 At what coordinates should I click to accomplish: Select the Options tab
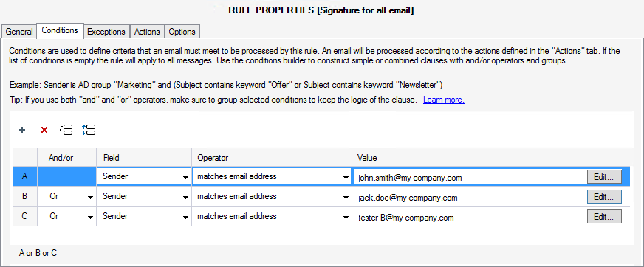pos(182,32)
